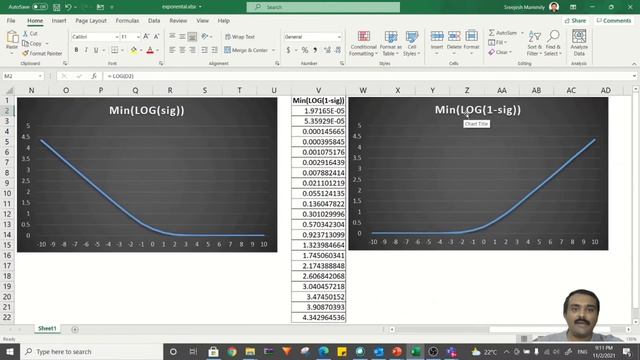
Task: Click the AutoSum button
Action: [503, 33]
